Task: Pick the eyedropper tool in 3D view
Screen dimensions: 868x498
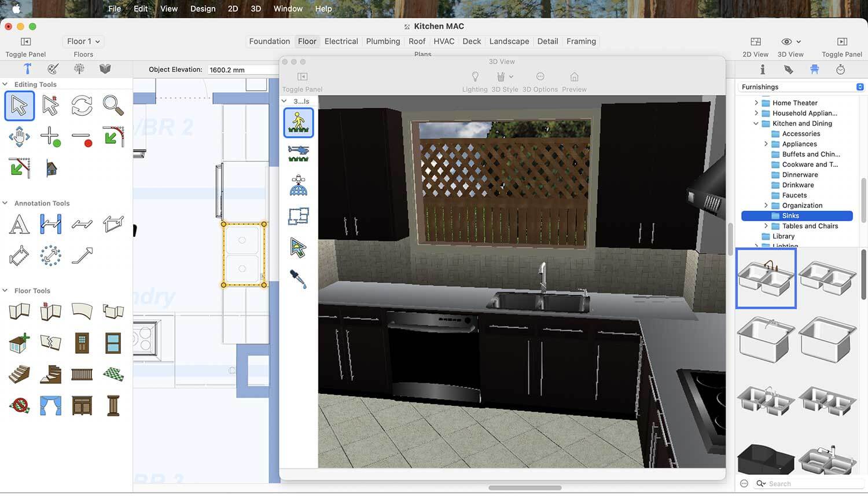Action: [299, 280]
